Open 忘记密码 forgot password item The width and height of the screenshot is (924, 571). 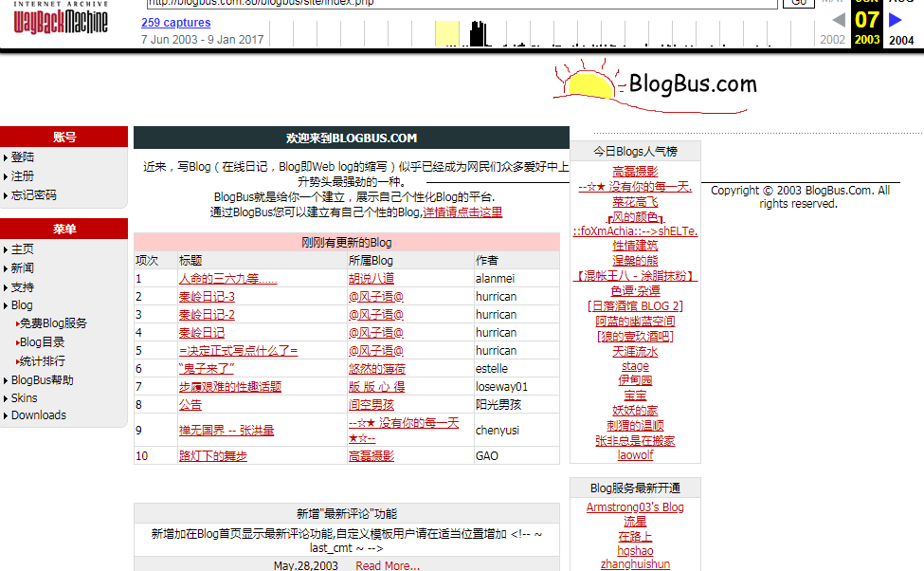pyautogui.click(x=33, y=195)
